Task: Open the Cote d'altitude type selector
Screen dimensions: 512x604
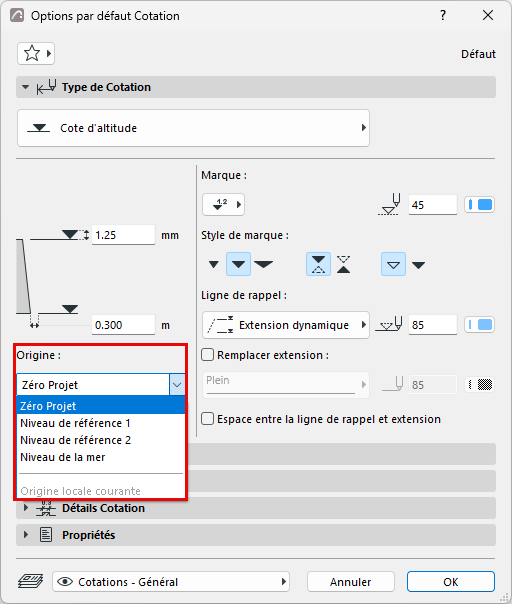Action: [193, 128]
